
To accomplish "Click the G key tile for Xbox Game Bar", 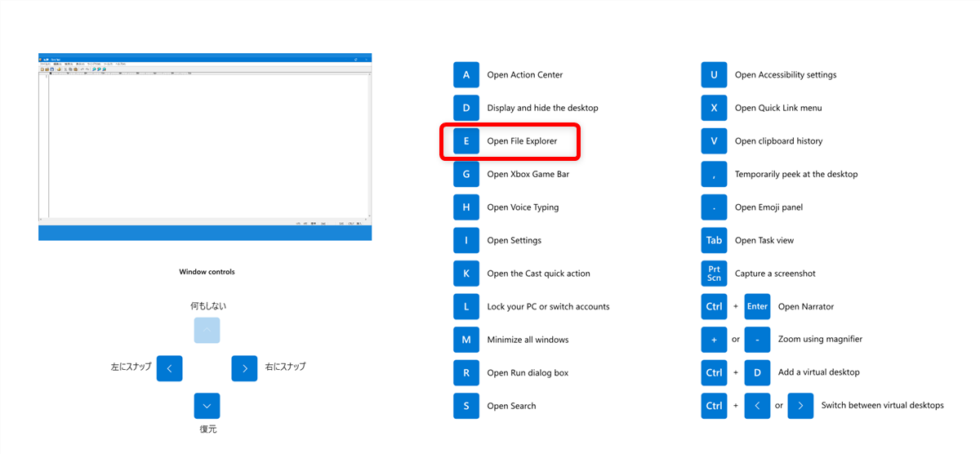I will (466, 174).
